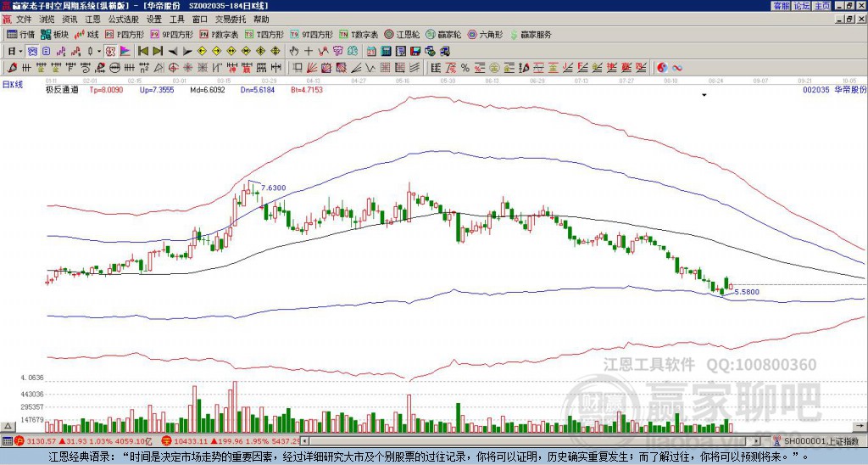
Task: Click the 极反通道 indicator name
Action: click(x=62, y=90)
